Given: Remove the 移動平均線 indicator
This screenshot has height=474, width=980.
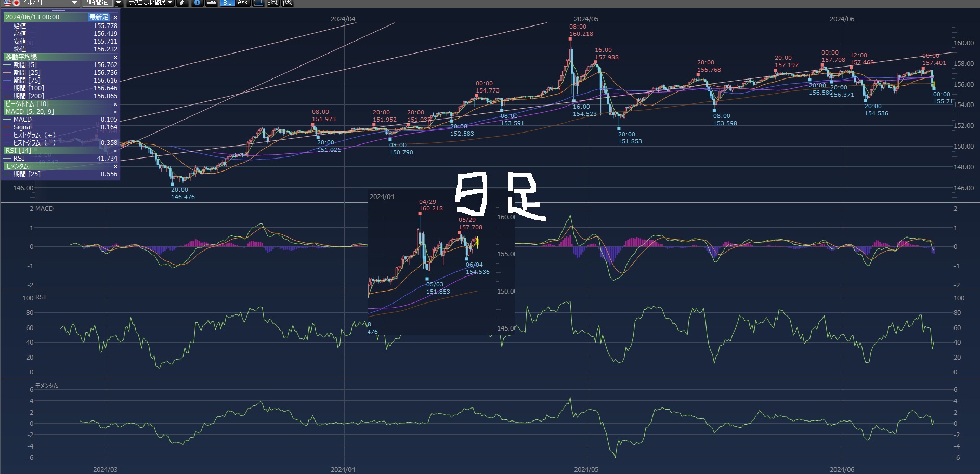Looking at the screenshot, I should pyautogui.click(x=115, y=57).
